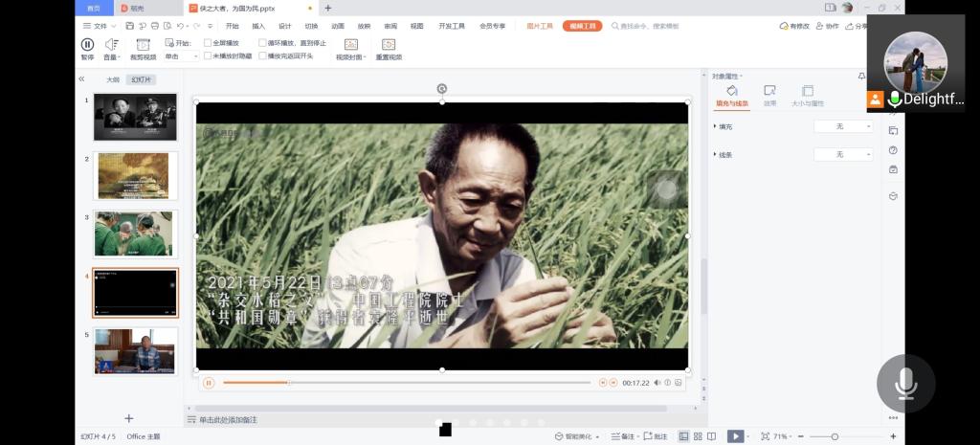Click the reset video (重置视频) icon
Screen dimensions: 980x445
(389, 44)
